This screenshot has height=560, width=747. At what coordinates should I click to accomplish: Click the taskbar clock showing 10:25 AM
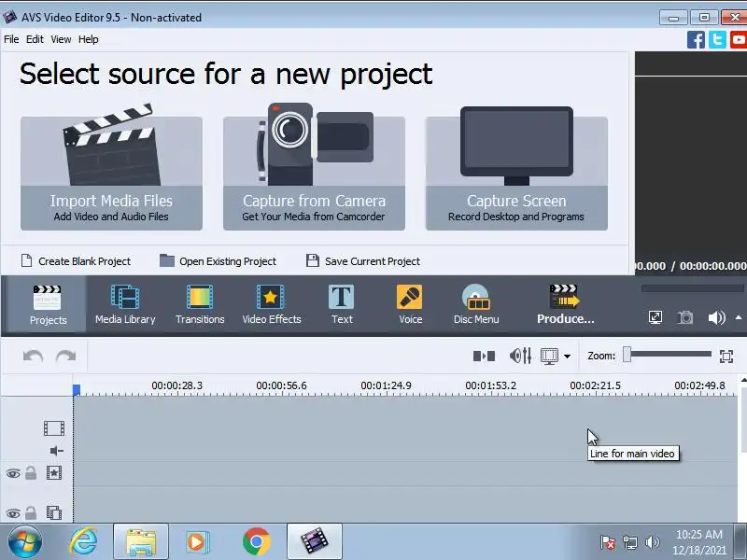[698, 535]
